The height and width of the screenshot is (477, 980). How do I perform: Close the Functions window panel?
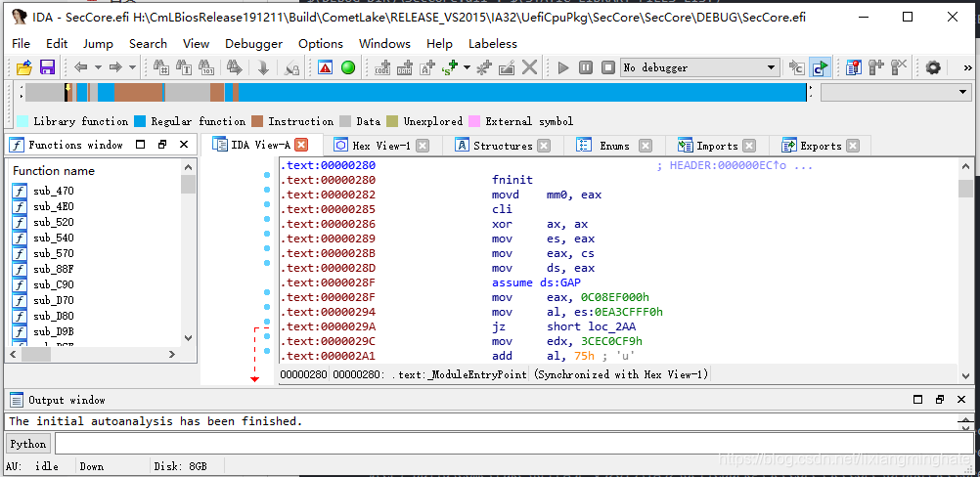184,145
